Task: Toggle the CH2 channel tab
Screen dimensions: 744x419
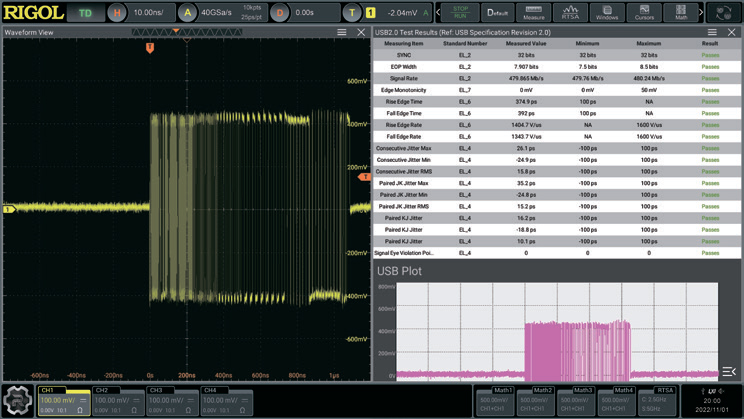Action: [x=118, y=402]
